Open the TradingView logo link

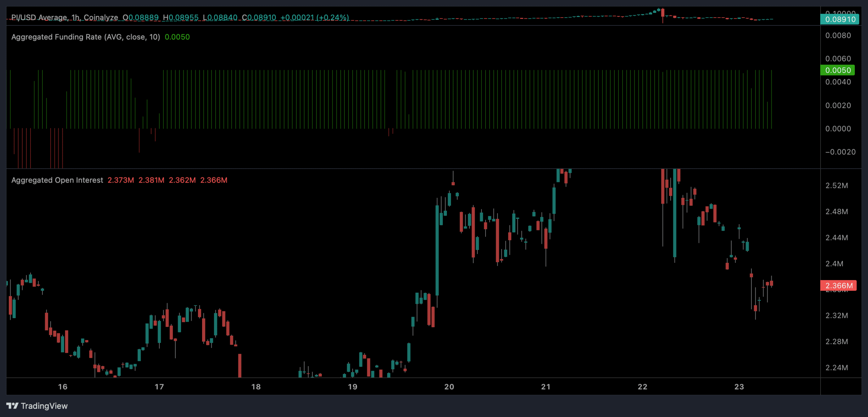tap(37, 406)
